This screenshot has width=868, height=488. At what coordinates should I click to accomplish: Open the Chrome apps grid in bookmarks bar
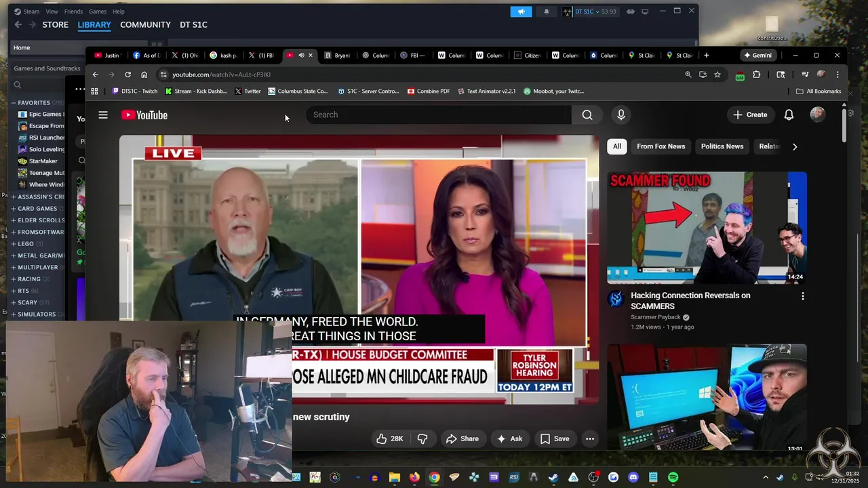pyautogui.click(x=94, y=91)
